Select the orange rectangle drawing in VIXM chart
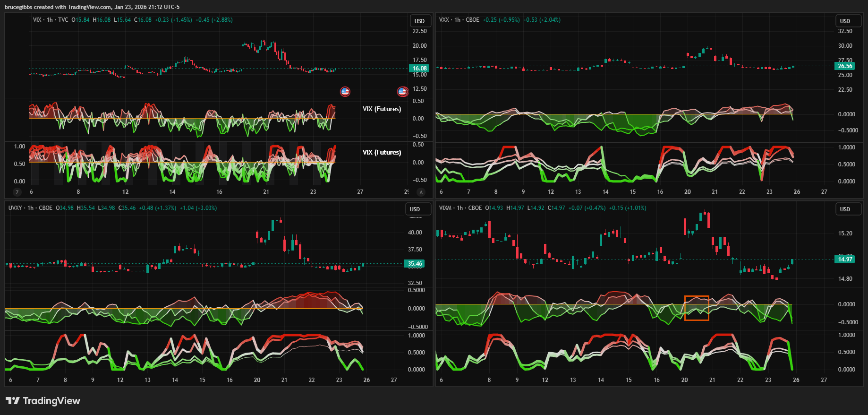The width and height of the screenshot is (868, 415). (x=697, y=296)
